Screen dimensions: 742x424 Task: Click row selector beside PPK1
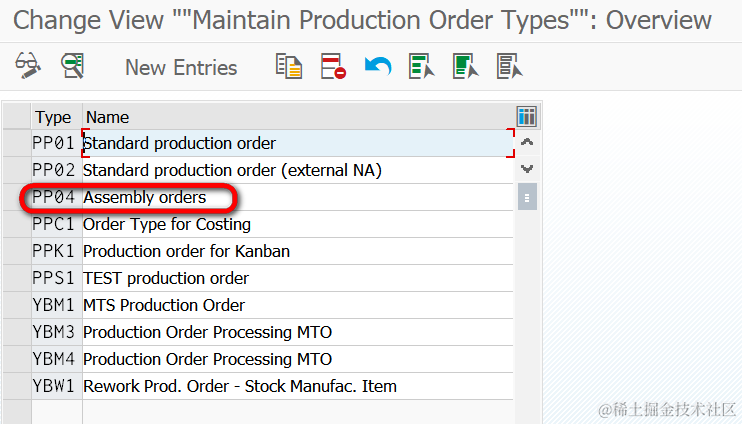click(17, 251)
